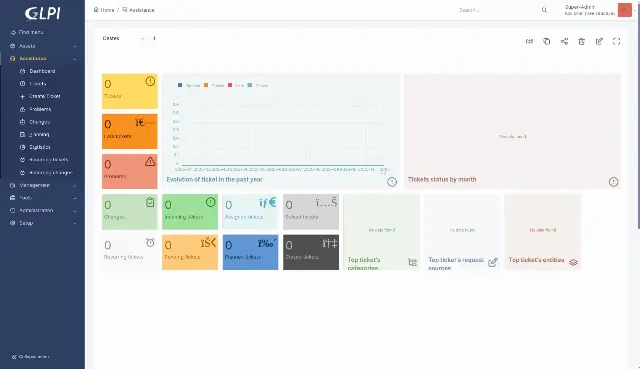The width and height of the screenshot is (640, 369).
Task: Click the Top ticket's entities layers icon
Action: coord(573,262)
